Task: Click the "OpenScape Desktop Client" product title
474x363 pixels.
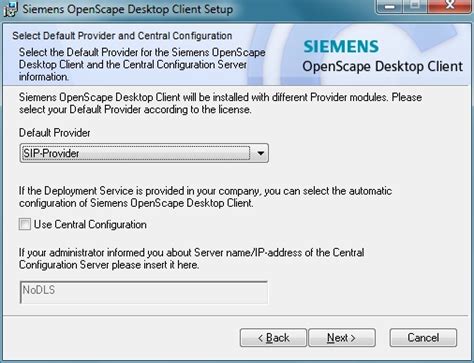Action: tap(382, 66)
